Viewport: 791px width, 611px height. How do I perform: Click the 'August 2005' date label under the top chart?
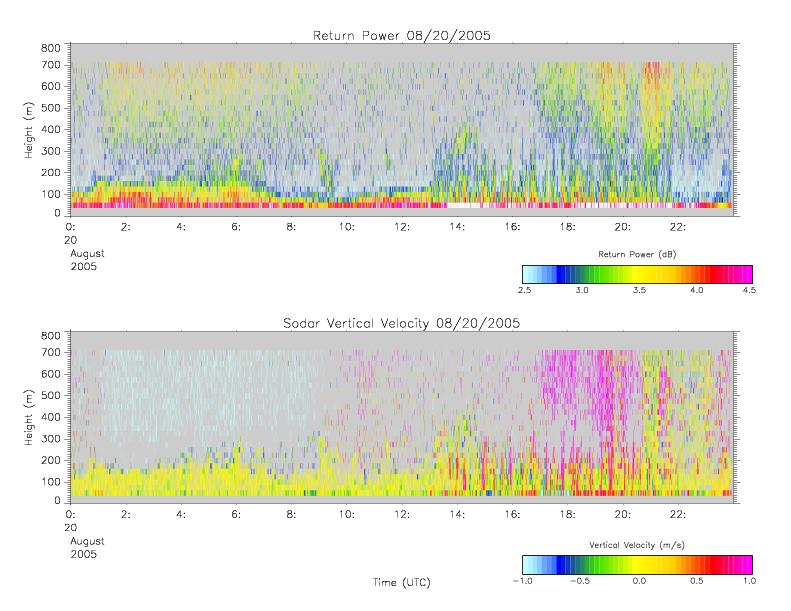(x=87, y=260)
